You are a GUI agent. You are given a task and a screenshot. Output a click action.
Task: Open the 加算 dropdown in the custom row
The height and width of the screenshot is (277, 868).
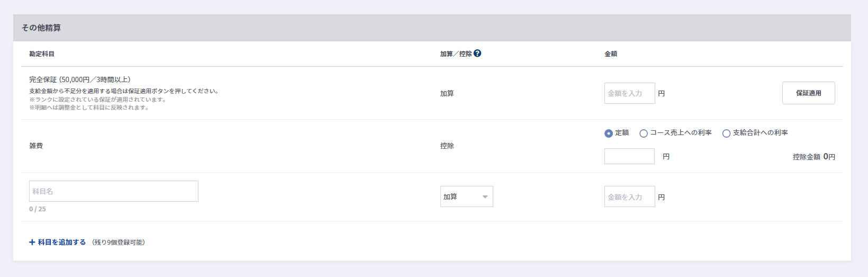(x=466, y=196)
